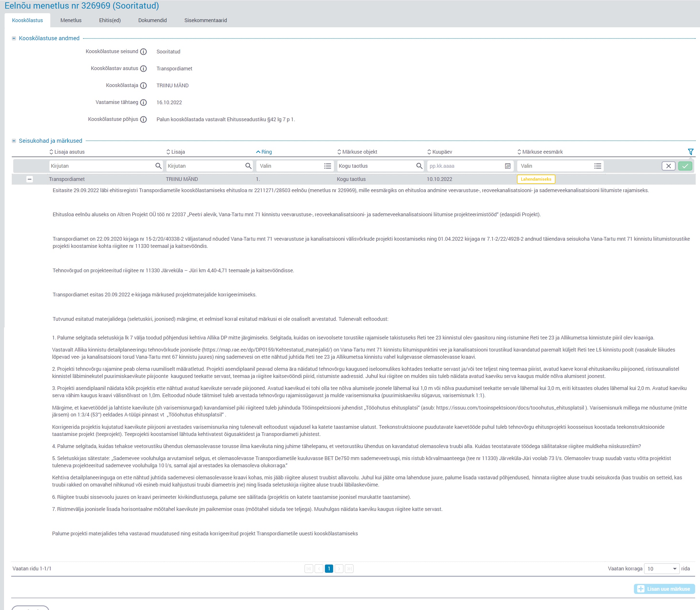Open the Sisekommentaarid tab
700x610 pixels.
tap(206, 20)
